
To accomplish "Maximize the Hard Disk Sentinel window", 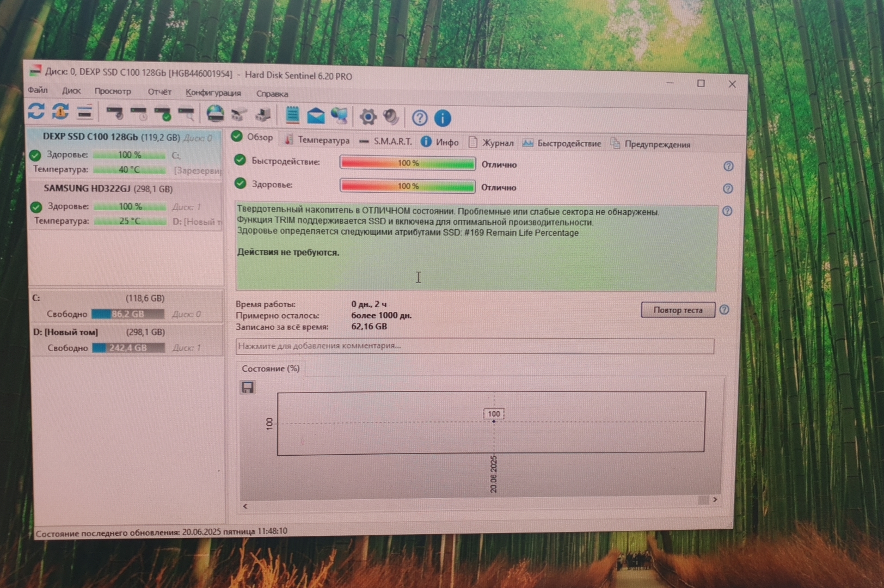I will click(x=701, y=83).
